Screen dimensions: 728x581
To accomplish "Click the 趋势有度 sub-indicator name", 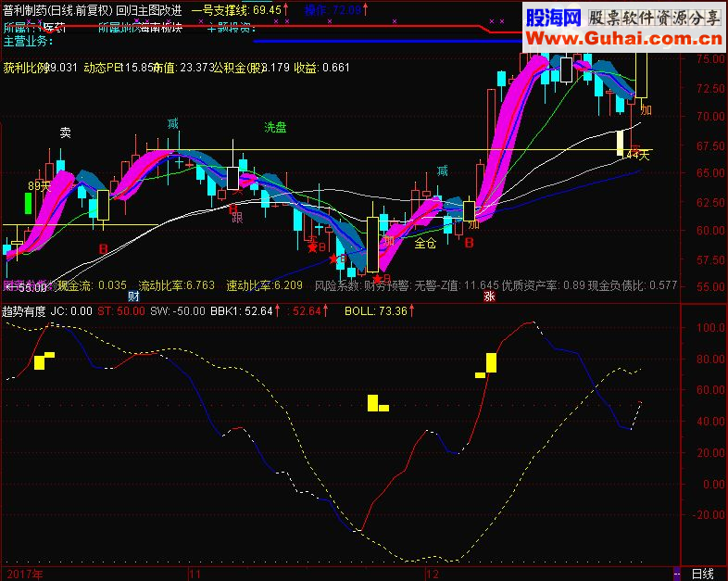I will click(24, 311).
